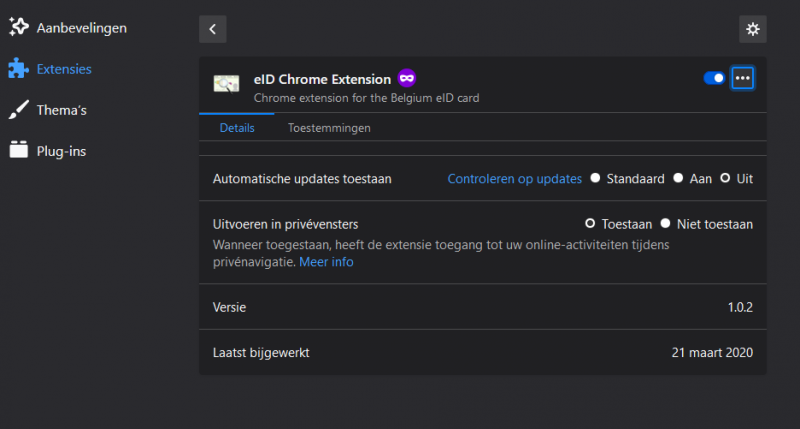Disable the eID Chrome Extension toggle
Screen dimensions: 800x429
(714, 78)
